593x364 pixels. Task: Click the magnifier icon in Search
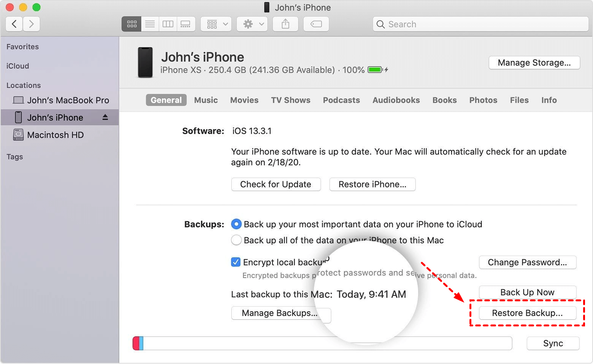click(381, 24)
